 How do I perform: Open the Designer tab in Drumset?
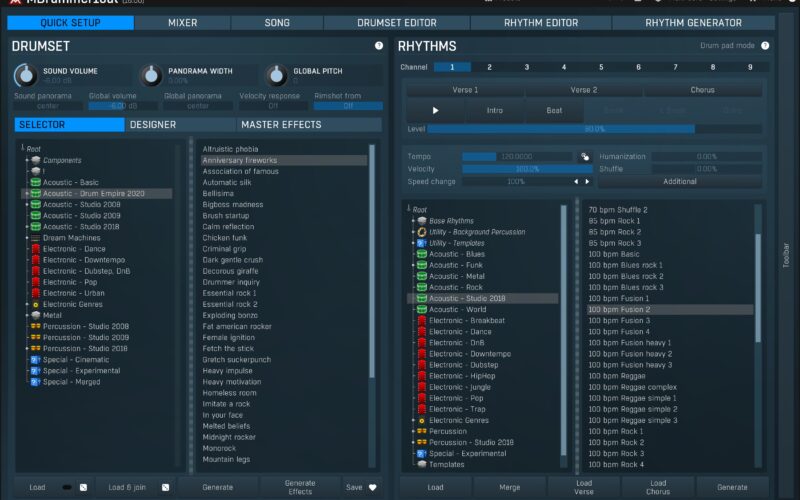[x=153, y=125]
